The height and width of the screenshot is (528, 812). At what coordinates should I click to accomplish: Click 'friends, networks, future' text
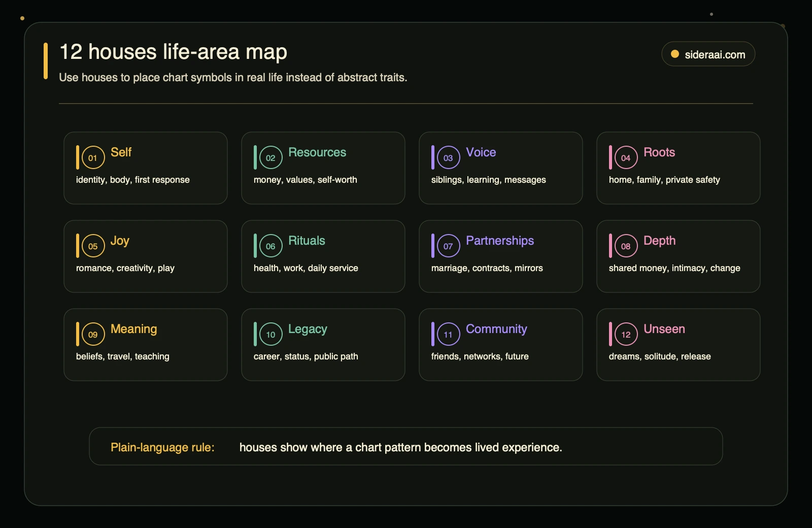click(480, 356)
